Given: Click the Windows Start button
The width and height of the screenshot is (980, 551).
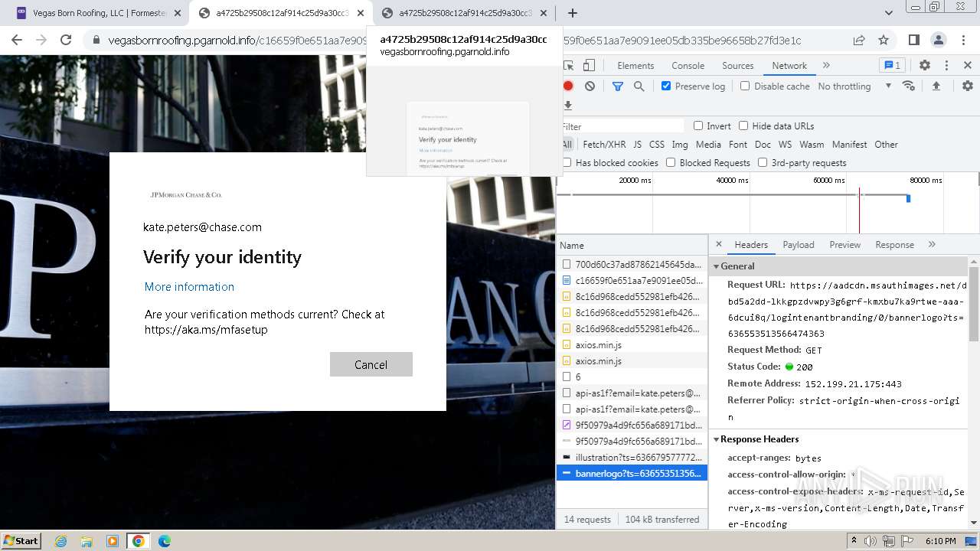Looking at the screenshot, I should [21, 541].
